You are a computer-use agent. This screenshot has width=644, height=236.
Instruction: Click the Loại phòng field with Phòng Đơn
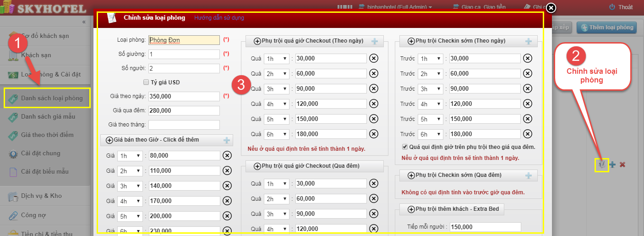tap(184, 40)
